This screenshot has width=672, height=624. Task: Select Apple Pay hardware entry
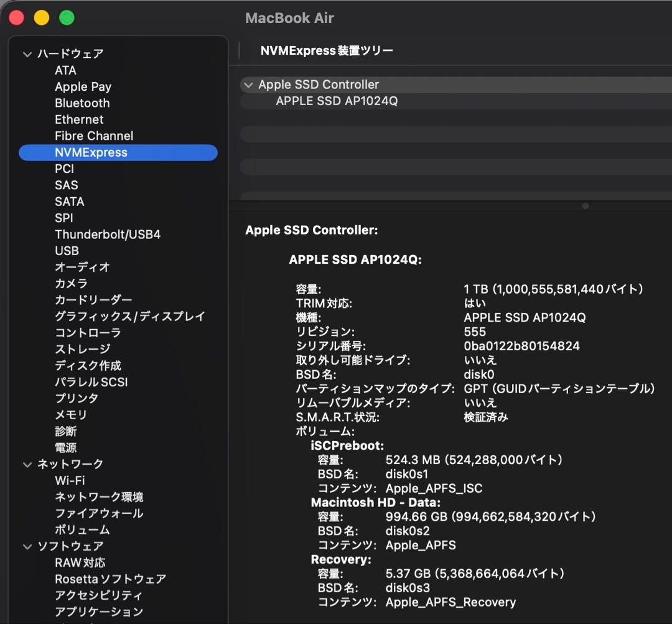click(x=83, y=86)
